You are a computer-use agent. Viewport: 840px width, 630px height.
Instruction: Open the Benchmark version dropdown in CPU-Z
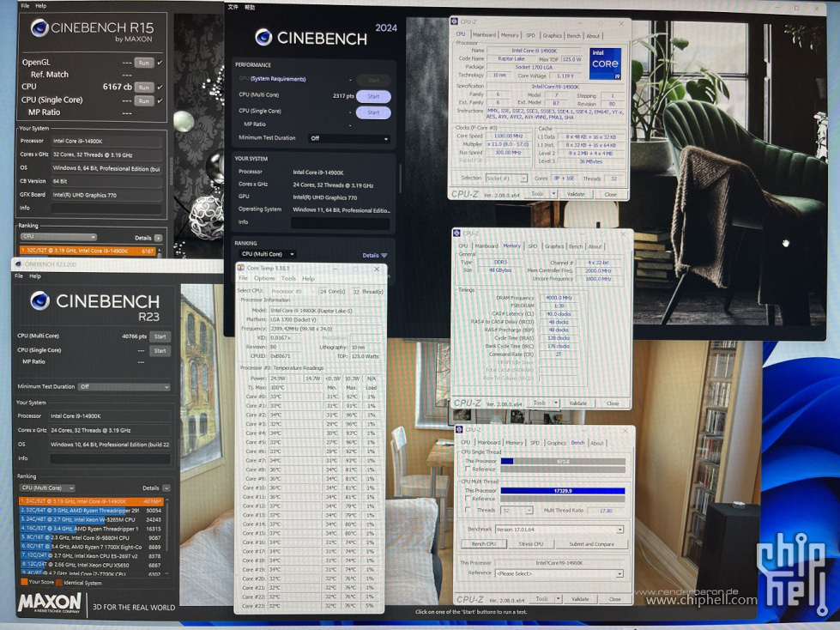pyautogui.click(x=559, y=530)
